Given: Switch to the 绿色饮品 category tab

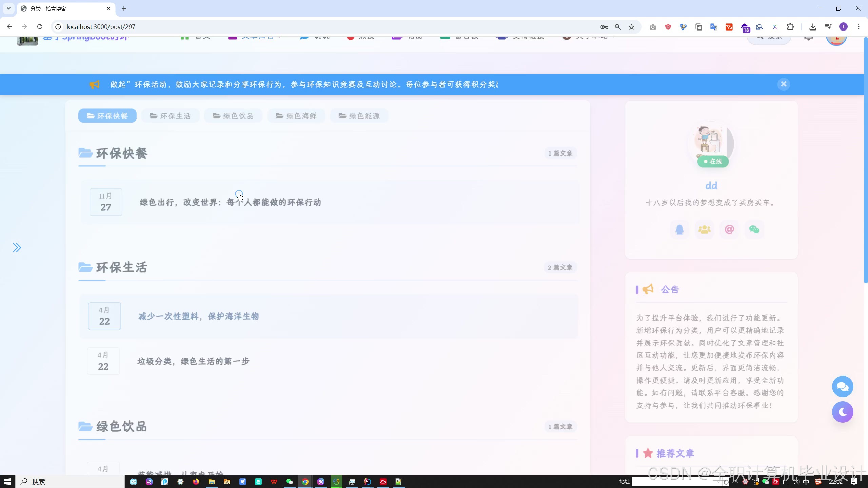Looking at the screenshot, I should point(233,116).
